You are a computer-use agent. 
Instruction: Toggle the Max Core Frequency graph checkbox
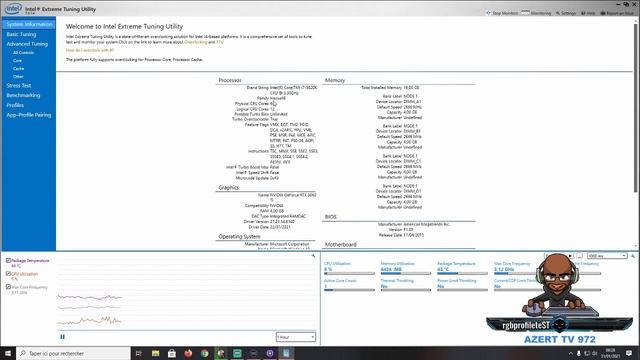pos(8,287)
